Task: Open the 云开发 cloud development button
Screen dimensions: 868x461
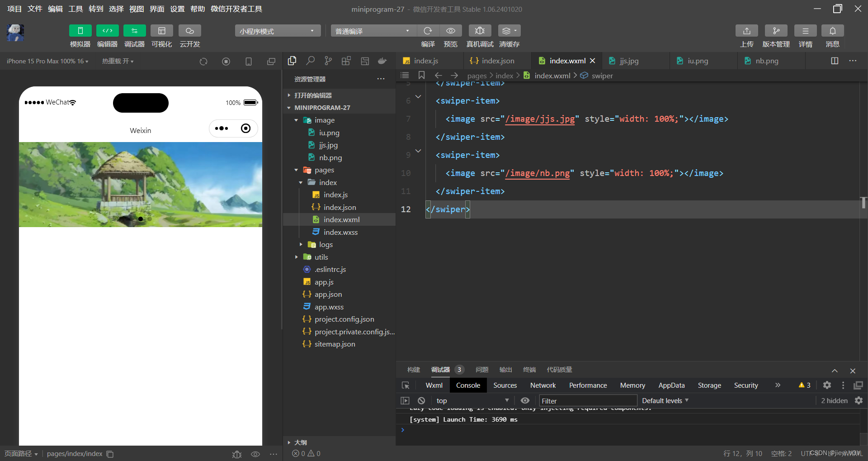Action: click(x=190, y=31)
